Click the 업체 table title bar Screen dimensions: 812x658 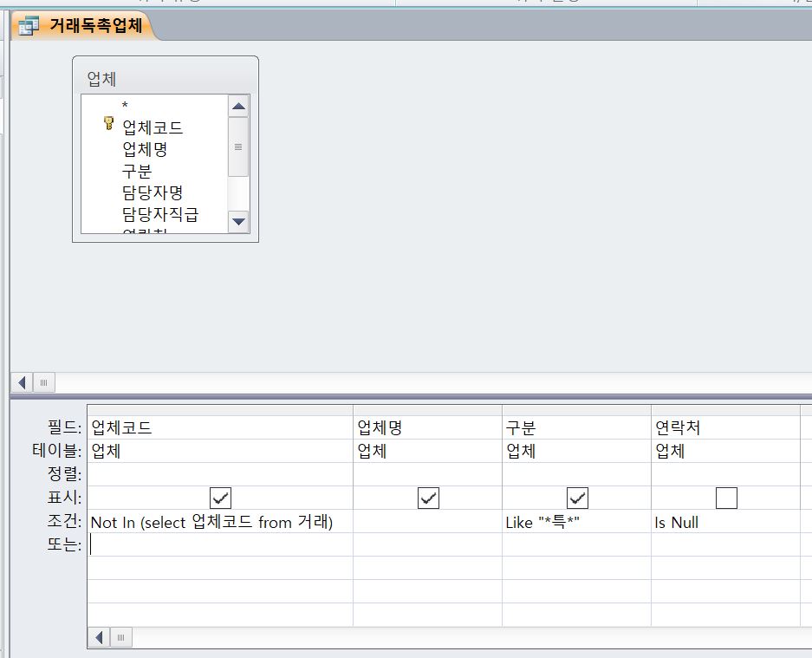click(x=165, y=79)
